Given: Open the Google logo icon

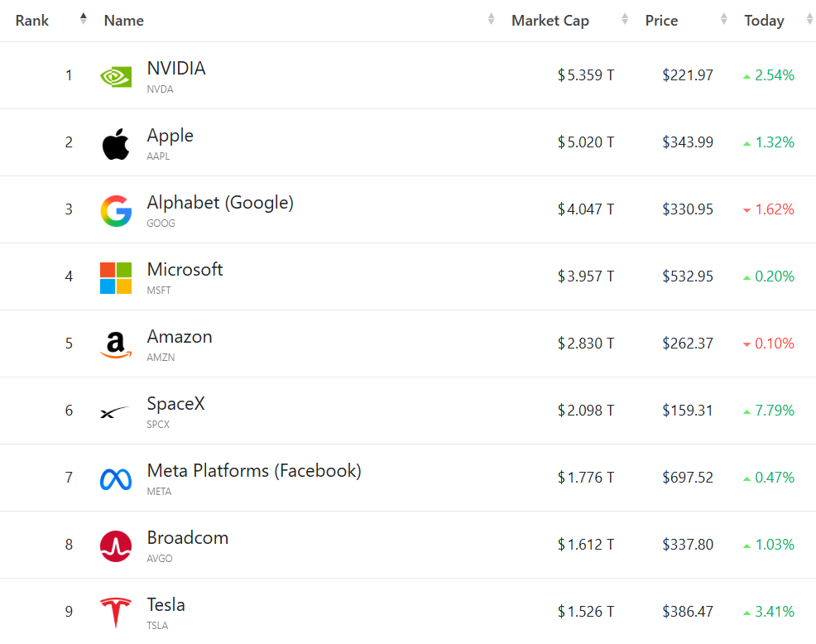Looking at the screenshot, I should pyautogui.click(x=116, y=211).
